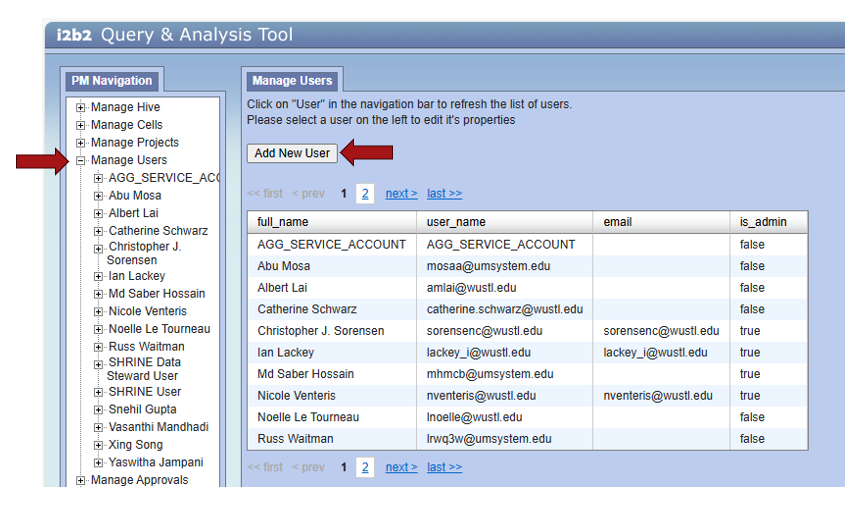The width and height of the screenshot is (852, 517).
Task: Click the i2b2 logo in the header
Action: coord(74,35)
